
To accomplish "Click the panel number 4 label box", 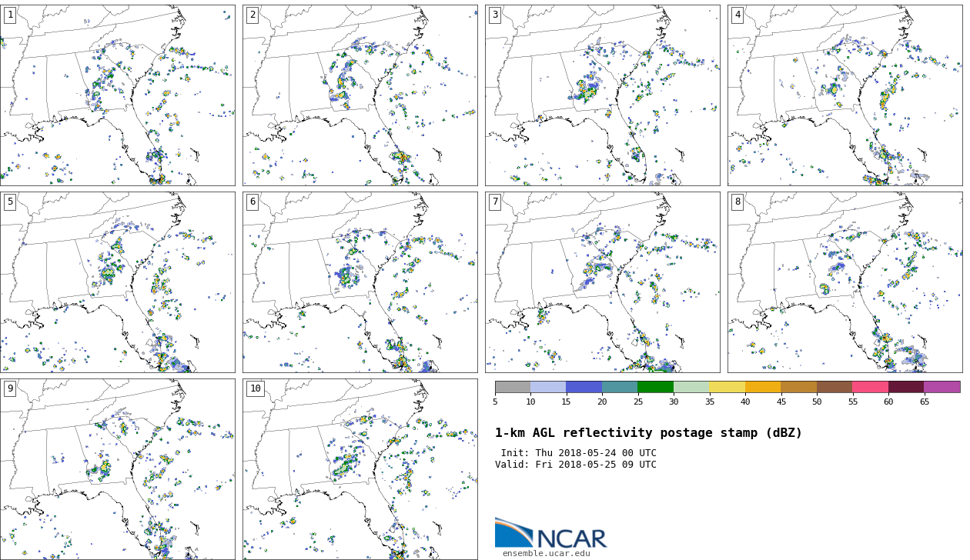I will pyautogui.click(x=738, y=15).
